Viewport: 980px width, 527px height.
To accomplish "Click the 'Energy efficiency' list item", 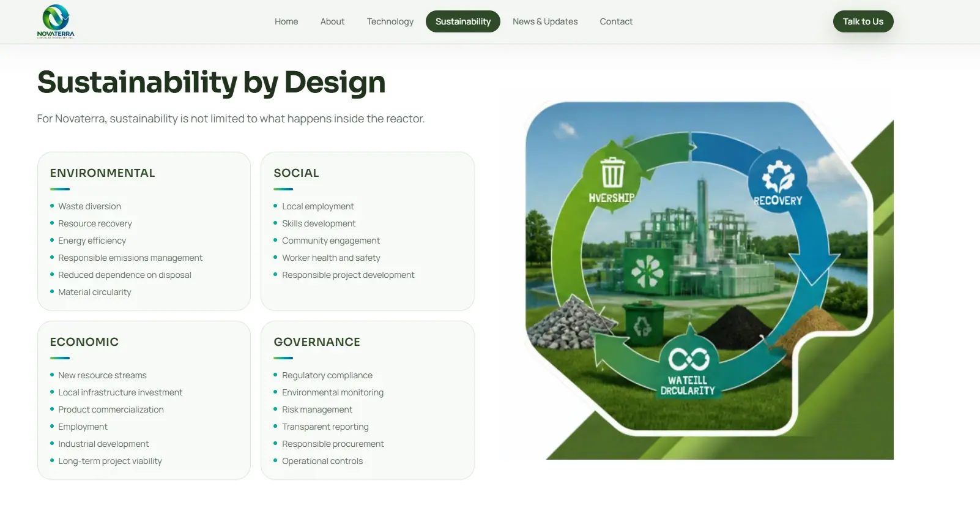I will (x=92, y=241).
